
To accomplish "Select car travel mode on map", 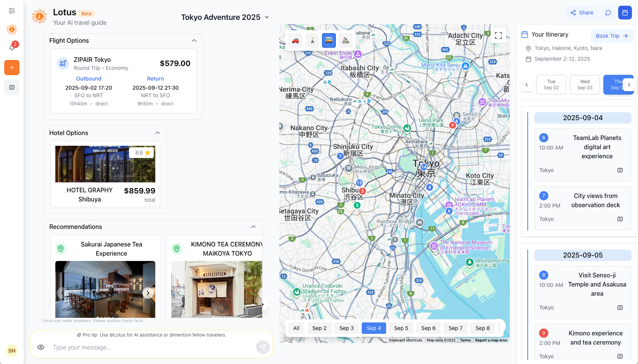I will pos(296,40).
